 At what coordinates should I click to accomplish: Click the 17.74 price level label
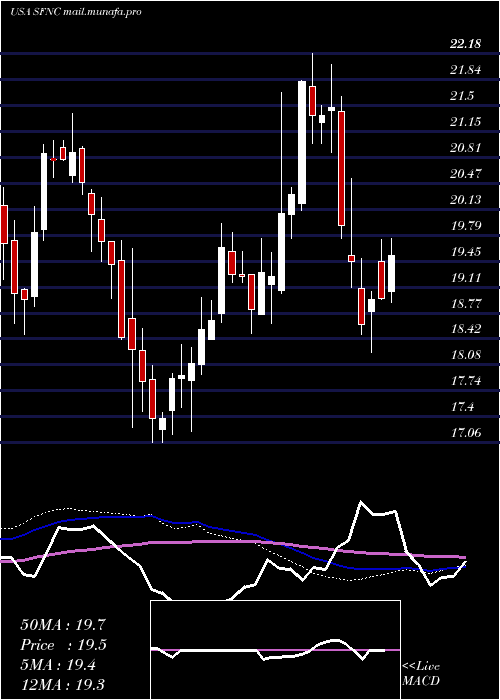pyautogui.click(x=466, y=381)
